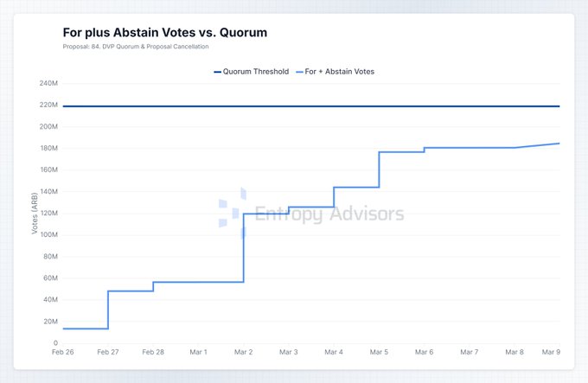Click the 0 y-axis label
This screenshot has width=588, height=383.
(54, 343)
